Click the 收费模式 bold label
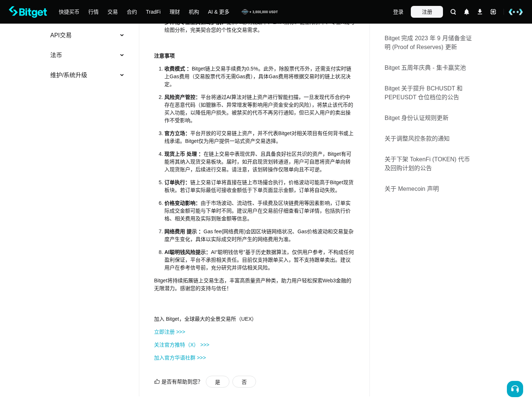532x406 pixels. (177, 69)
